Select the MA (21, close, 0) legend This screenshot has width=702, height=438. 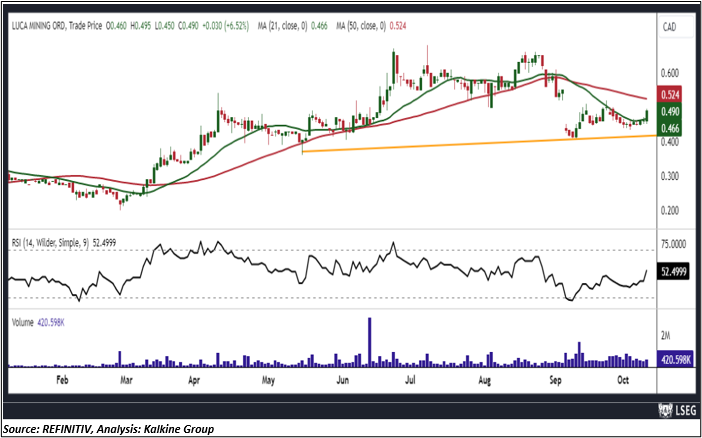pos(292,26)
